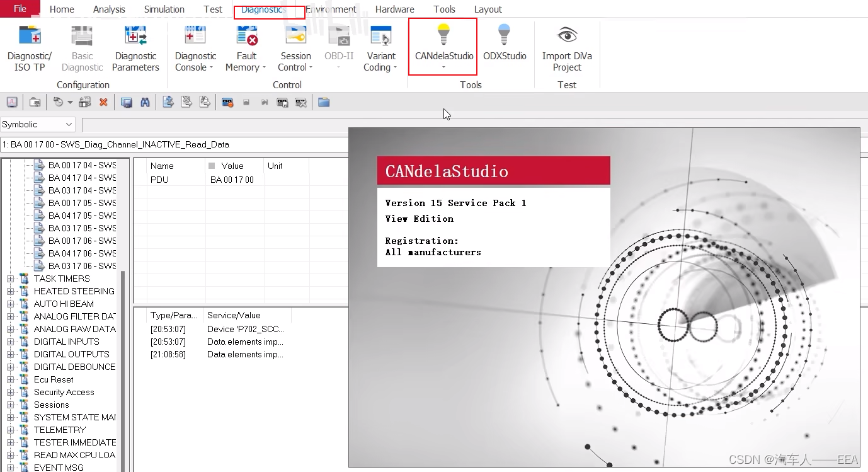Viewport: 868px width, 472px height.
Task: Open Session Control
Action: [x=295, y=49]
